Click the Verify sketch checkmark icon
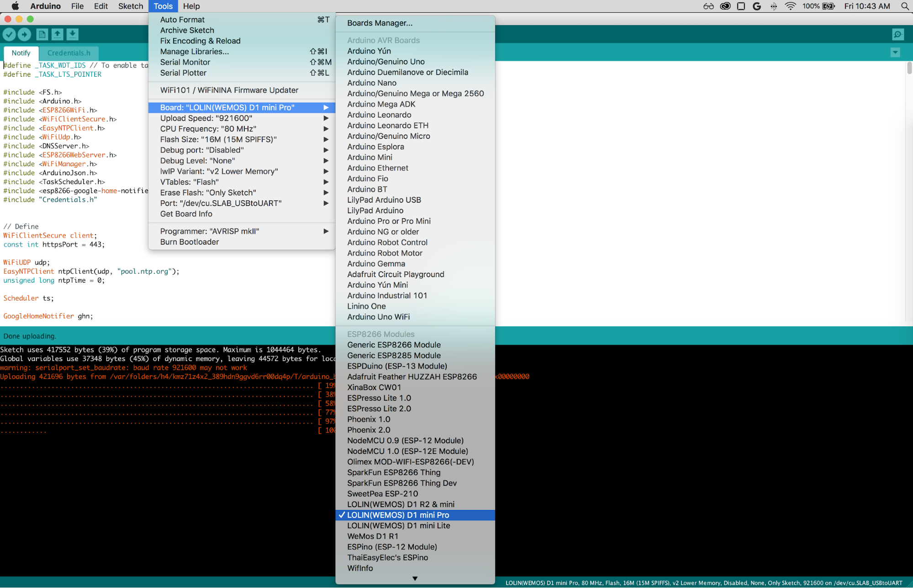The width and height of the screenshot is (913, 588). click(9, 34)
